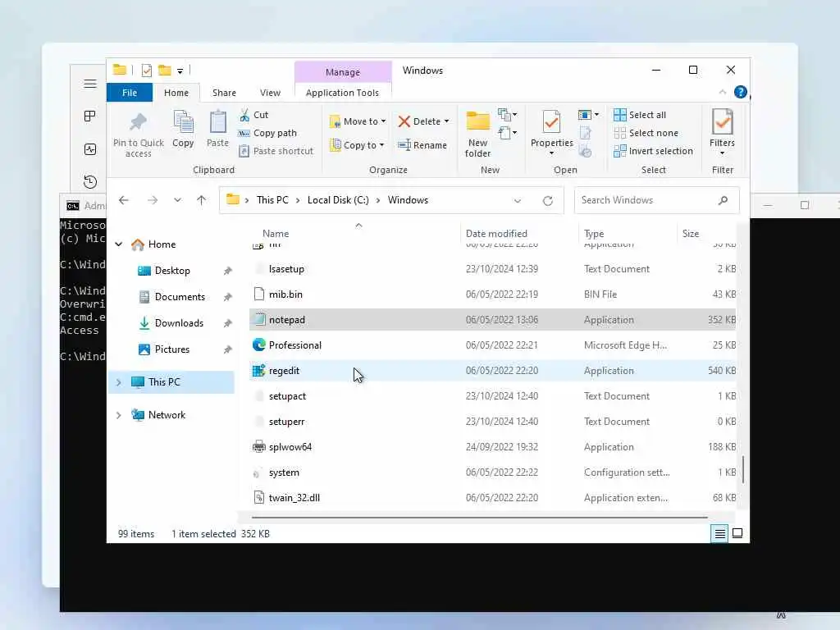This screenshot has height=630, width=840.
Task: Open the Move to dropdown
Action: tap(358, 121)
